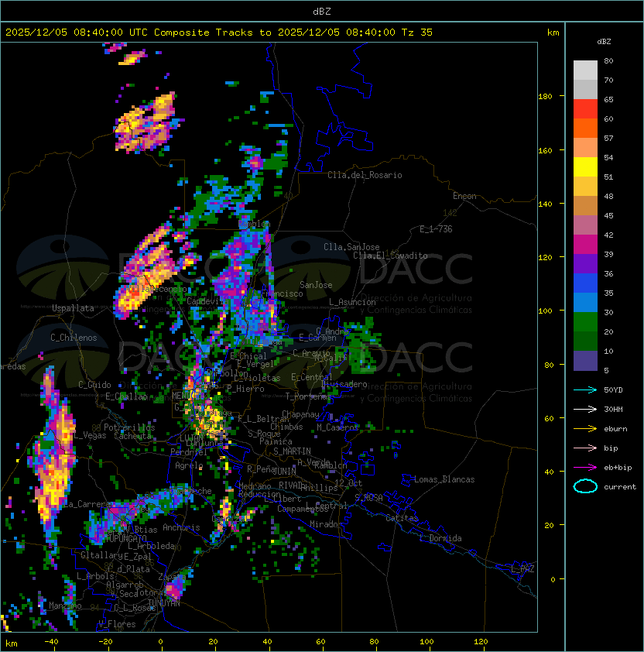Screen dimensions: 644x652
Task: Select the bright yellow 51-54 dBZ swatch
Action: (585, 167)
